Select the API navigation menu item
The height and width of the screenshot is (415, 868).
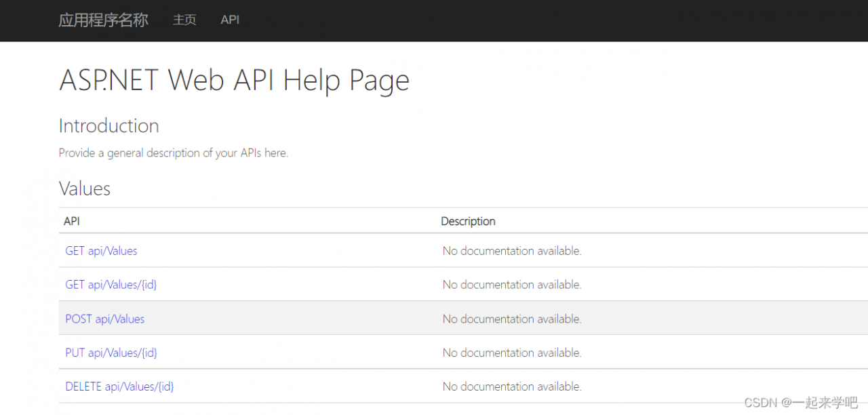[x=230, y=20]
